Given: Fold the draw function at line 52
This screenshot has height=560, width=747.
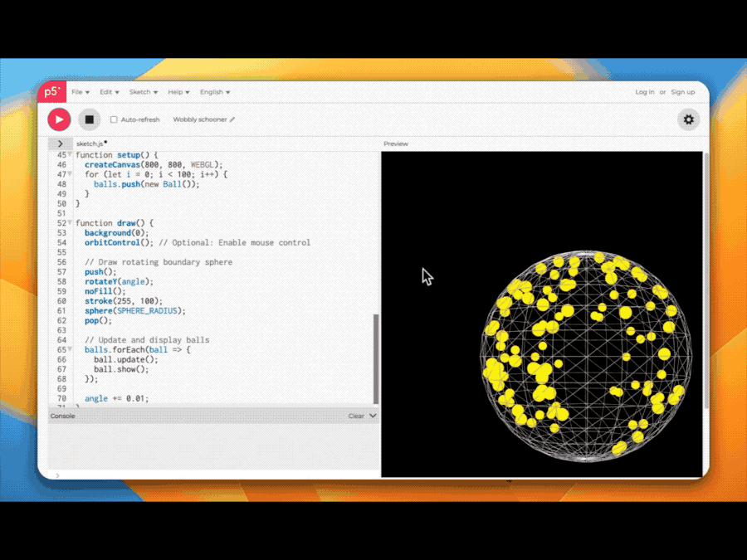Looking at the screenshot, I should (x=70, y=223).
